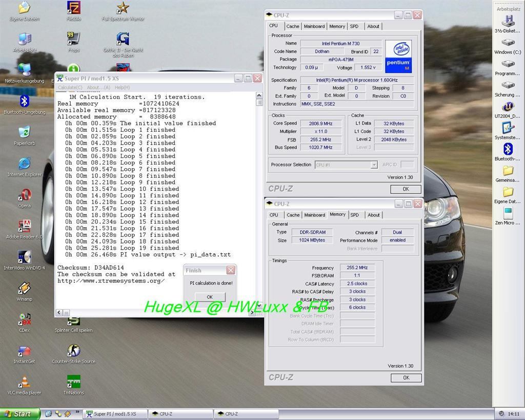Click OK in bottom CPU-Z window

pyautogui.click(x=406, y=378)
